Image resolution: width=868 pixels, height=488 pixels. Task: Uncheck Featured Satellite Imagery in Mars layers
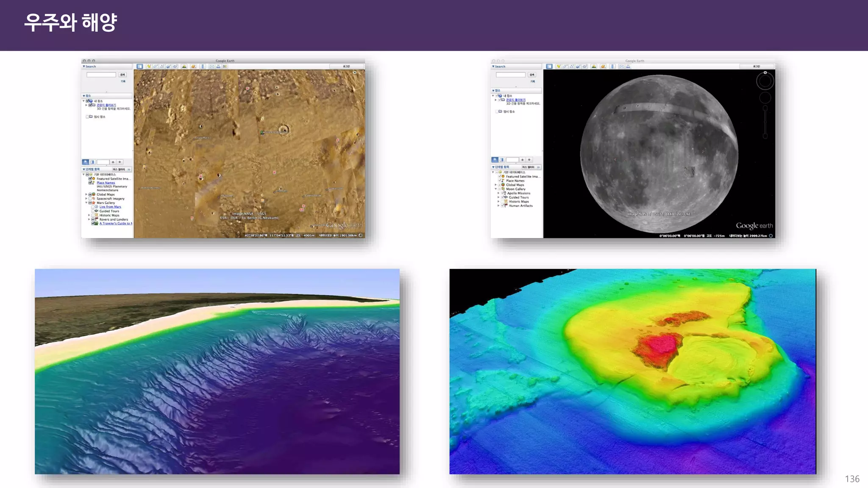click(x=90, y=179)
